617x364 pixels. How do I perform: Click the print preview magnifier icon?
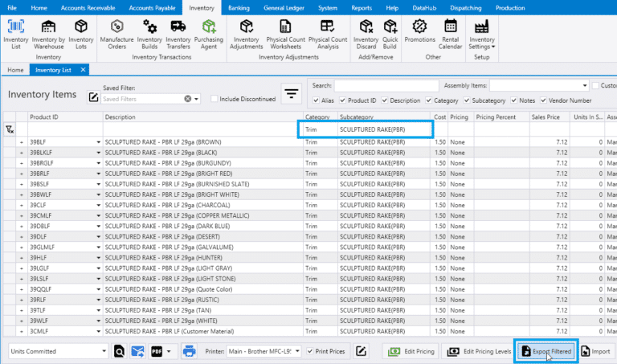coord(119,351)
